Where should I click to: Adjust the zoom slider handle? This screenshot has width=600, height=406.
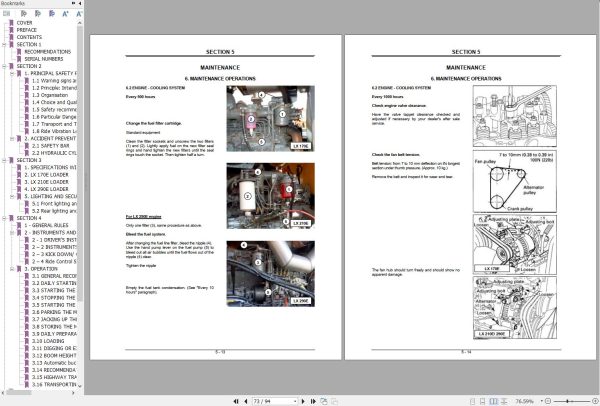point(567,401)
